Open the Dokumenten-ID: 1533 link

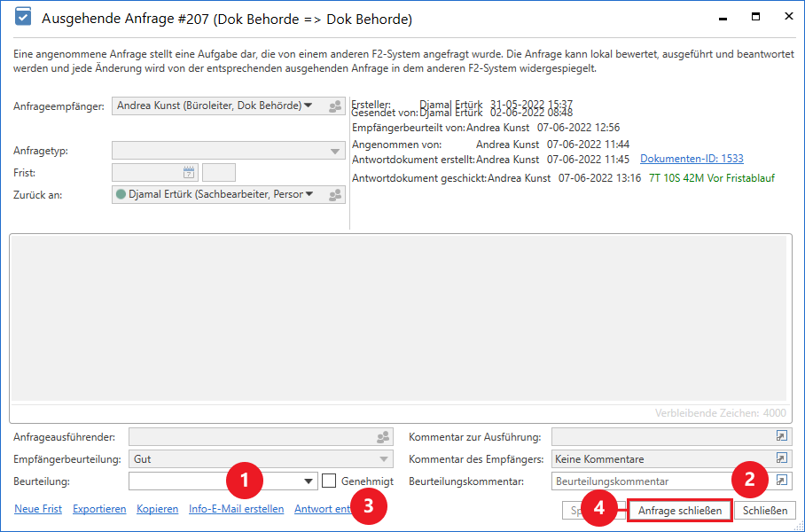(x=692, y=160)
